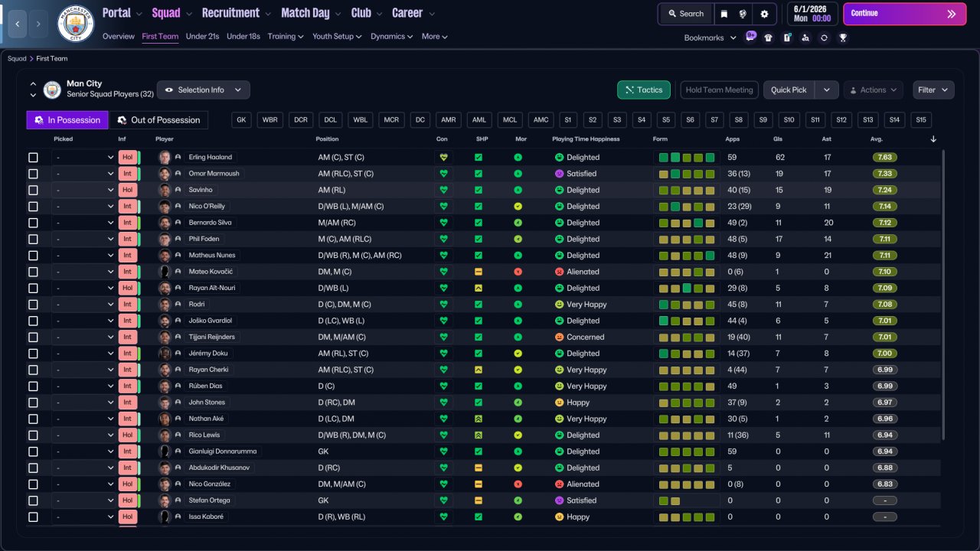
Task: Click the Manchester City club badge
Action: pyautogui.click(x=75, y=24)
